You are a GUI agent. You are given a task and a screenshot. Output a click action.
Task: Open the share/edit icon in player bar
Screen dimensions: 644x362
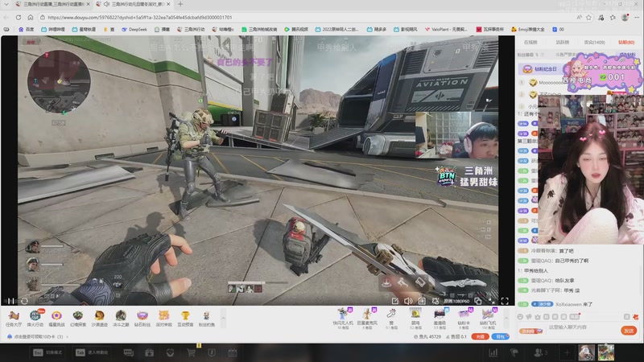pos(394,301)
